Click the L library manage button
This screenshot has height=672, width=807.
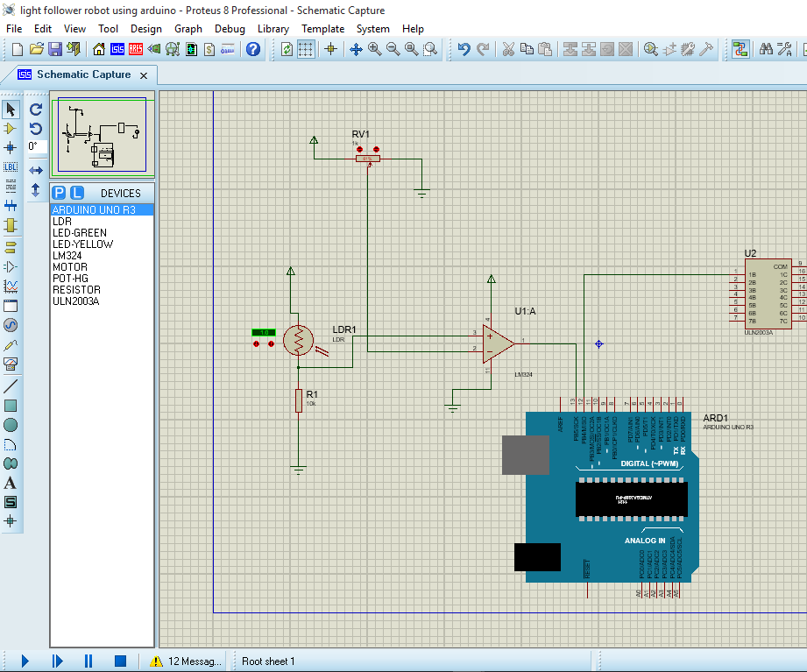(77, 193)
